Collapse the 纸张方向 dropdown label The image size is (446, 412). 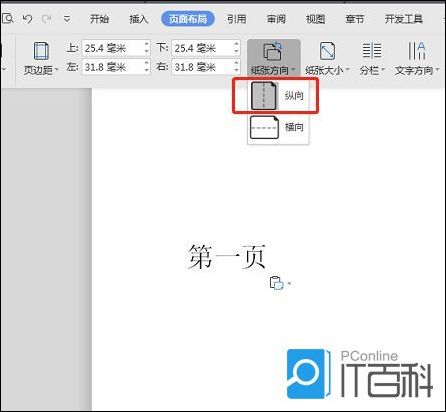273,70
